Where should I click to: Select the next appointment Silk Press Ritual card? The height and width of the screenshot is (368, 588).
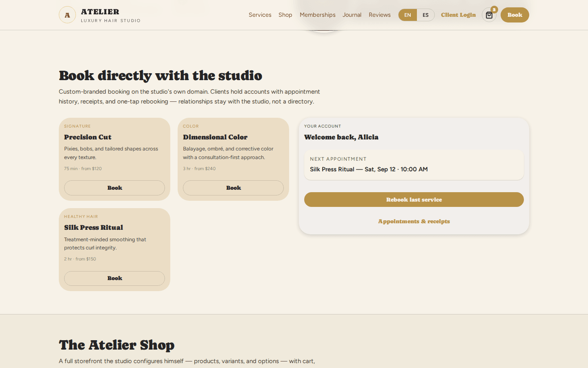[x=414, y=164]
